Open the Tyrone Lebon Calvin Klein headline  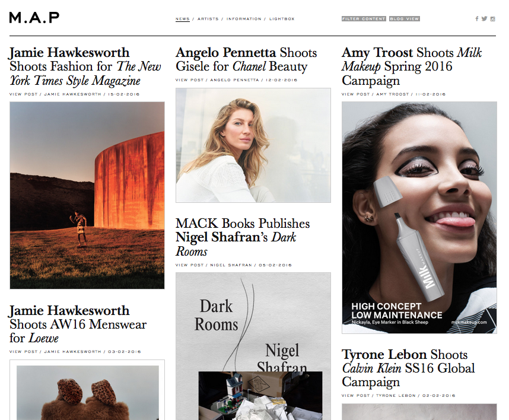[408, 368]
